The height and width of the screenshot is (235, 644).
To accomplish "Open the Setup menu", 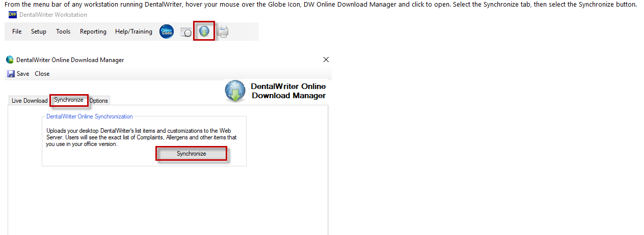I will point(39,32).
